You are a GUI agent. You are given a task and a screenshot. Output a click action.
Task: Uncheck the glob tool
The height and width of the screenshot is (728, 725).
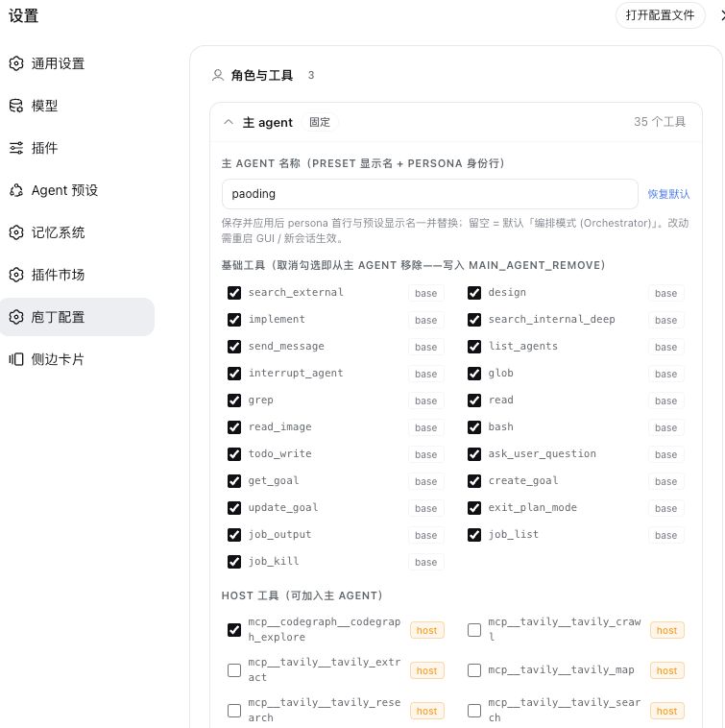[474, 374]
